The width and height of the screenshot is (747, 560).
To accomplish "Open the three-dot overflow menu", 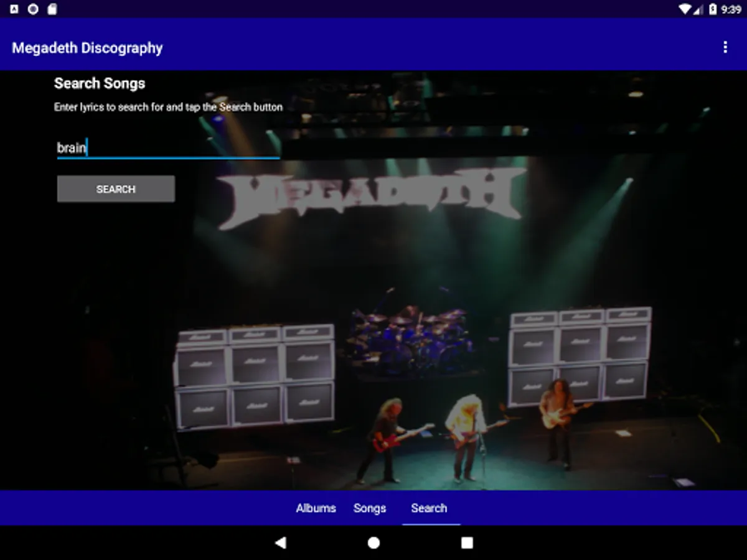I will pyautogui.click(x=725, y=47).
